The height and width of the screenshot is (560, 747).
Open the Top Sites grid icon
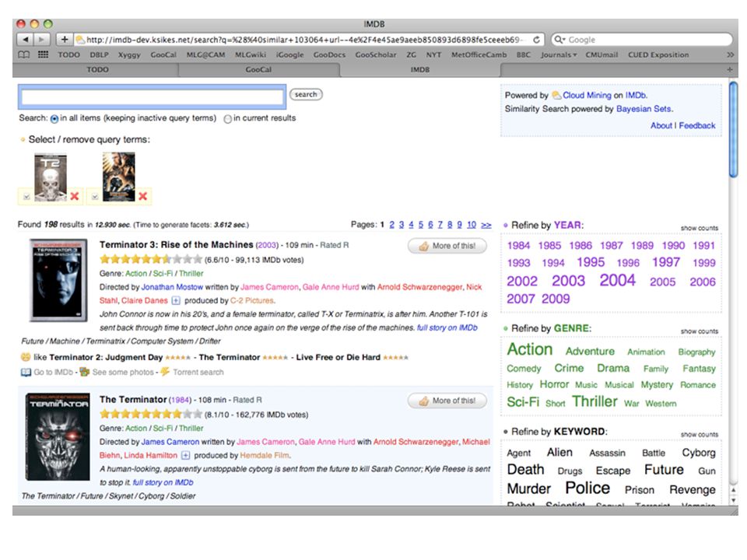43,54
